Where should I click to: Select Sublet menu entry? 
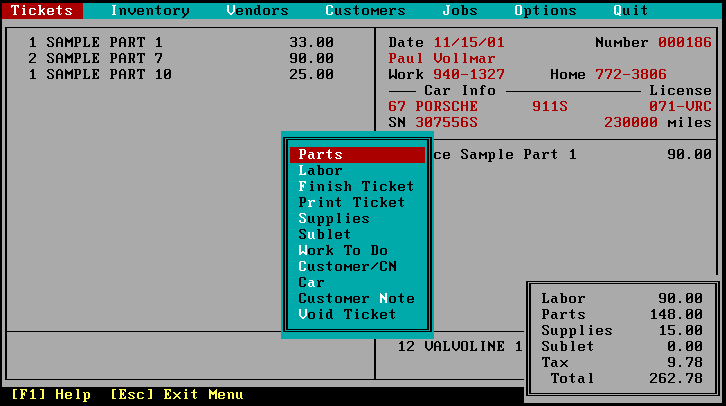pos(325,235)
